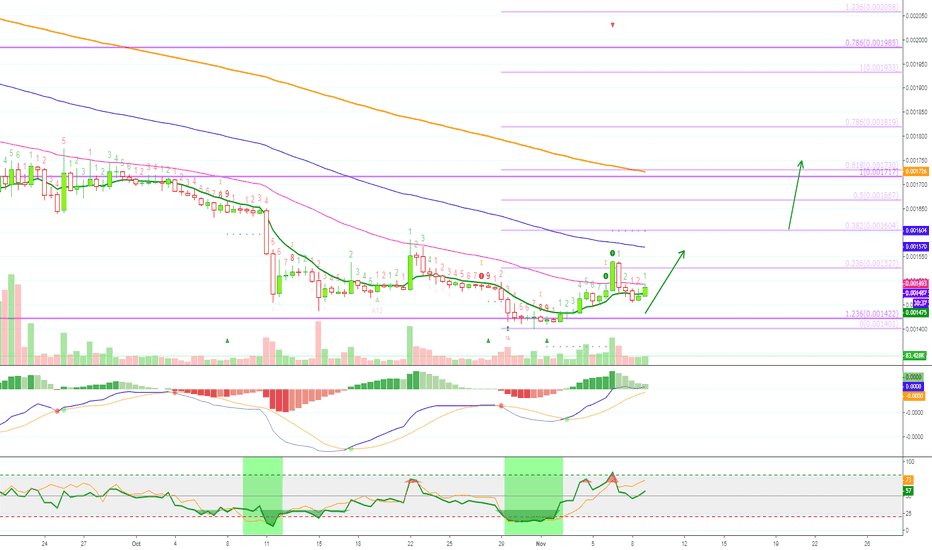Select green up-triangle volume marker below Oct 8
Viewport: 932px width, 550px height.
pos(227,341)
